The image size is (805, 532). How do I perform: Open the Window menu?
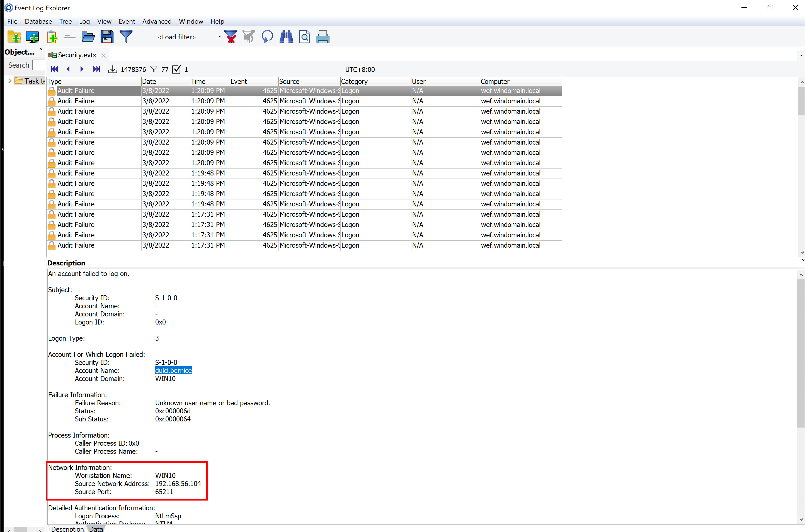click(x=191, y=21)
